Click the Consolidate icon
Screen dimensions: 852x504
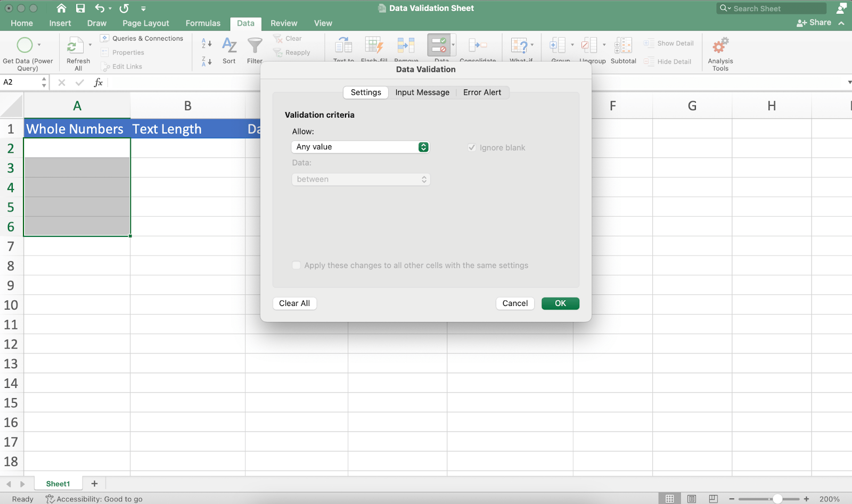(x=478, y=48)
